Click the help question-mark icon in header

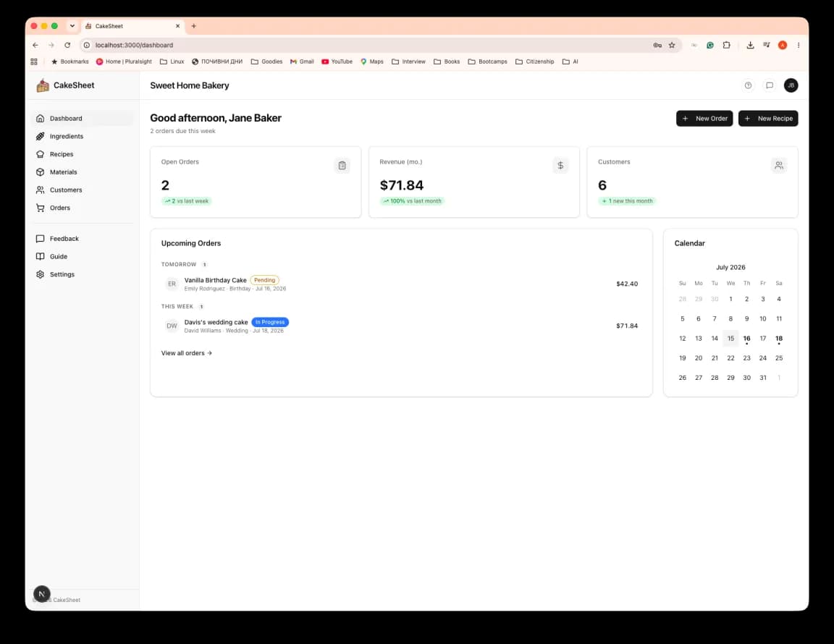point(748,85)
